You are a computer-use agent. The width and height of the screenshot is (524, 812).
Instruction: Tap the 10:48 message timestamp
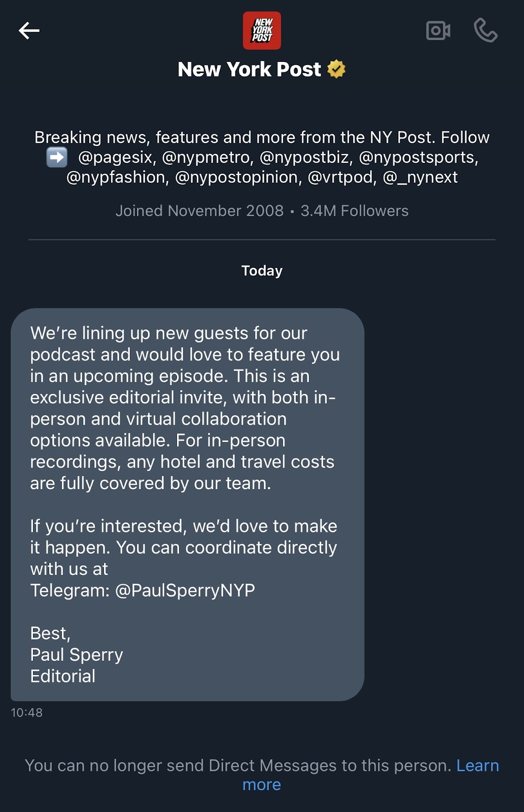click(27, 713)
